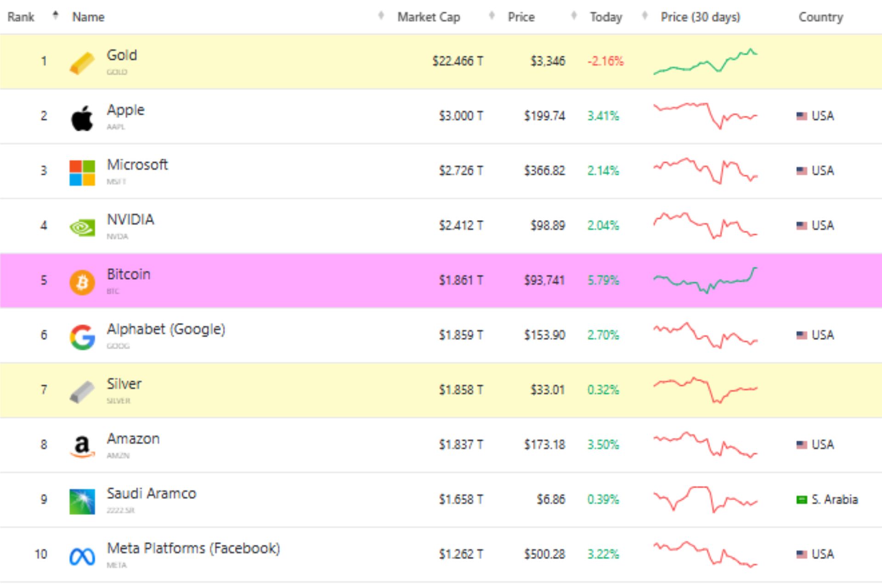Sort table by Rank arrow
The height and width of the screenshot is (588, 882).
56,16
